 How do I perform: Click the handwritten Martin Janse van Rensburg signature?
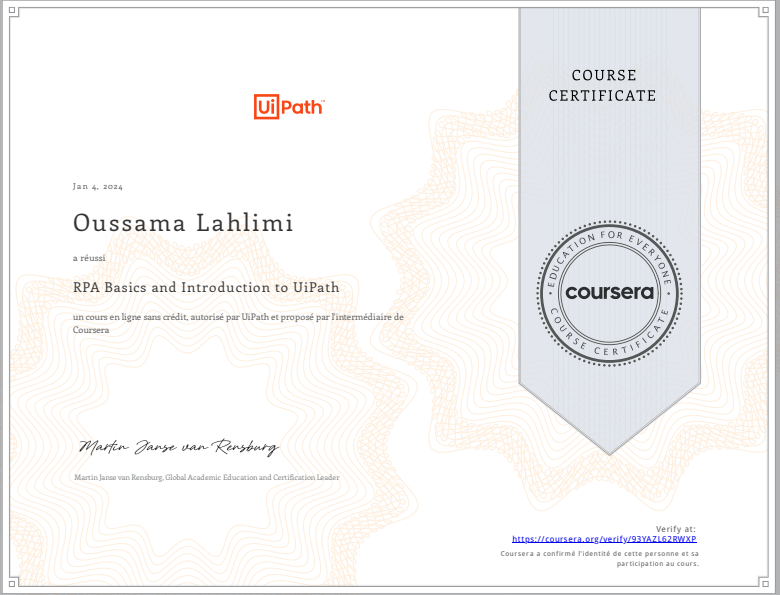pos(179,447)
